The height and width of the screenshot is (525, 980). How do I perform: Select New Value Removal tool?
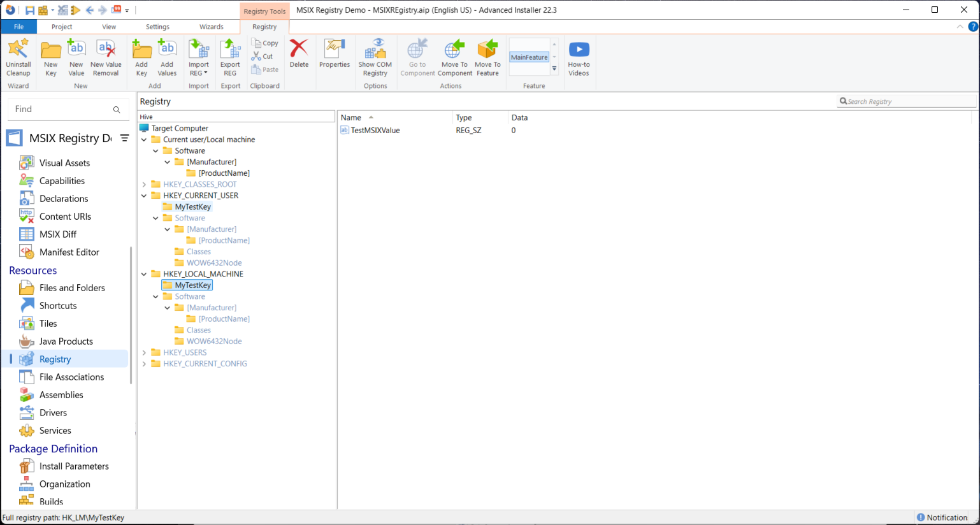click(106, 57)
